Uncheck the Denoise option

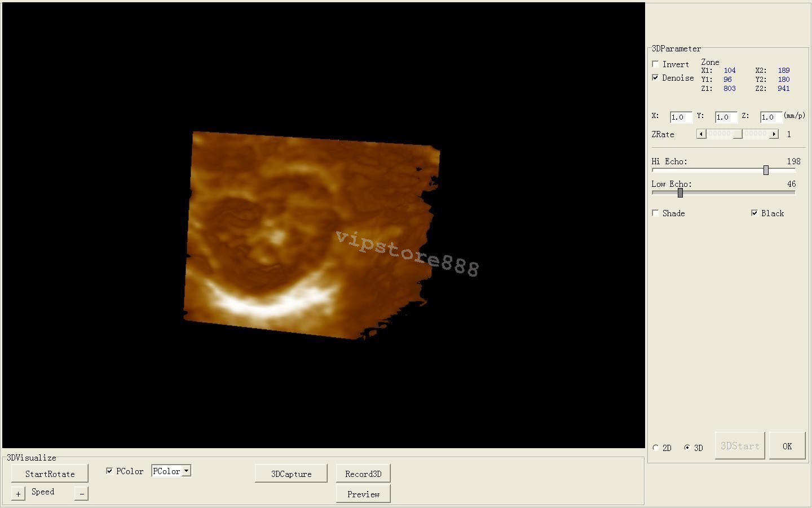tap(655, 77)
